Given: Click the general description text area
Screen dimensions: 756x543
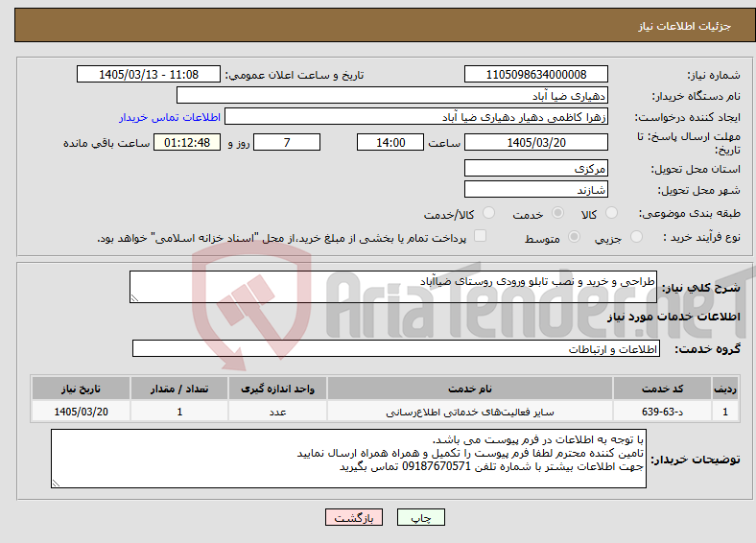Looking at the screenshot, I should pos(393,287).
